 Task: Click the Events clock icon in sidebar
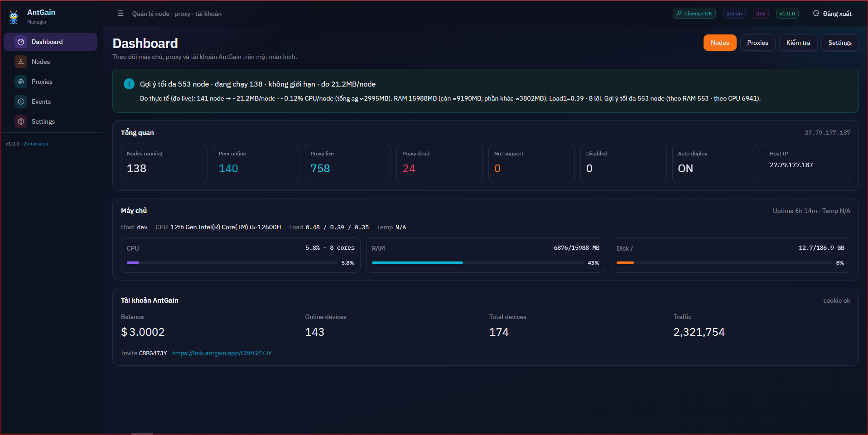click(x=21, y=101)
